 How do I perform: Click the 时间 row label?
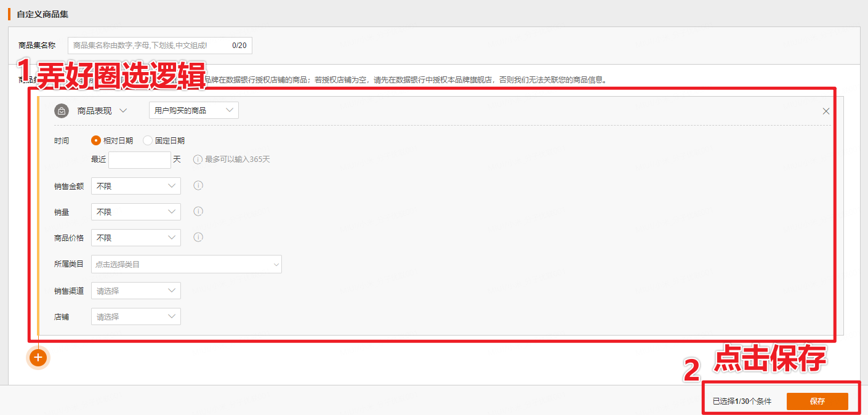coord(62,141)
